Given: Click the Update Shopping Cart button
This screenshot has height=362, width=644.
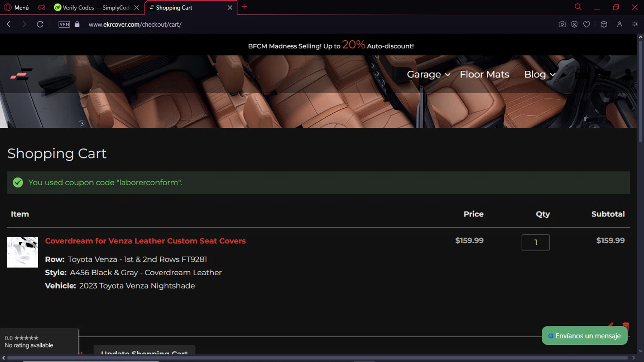Looking at the screenshot, I should pyautogui.click(x=144, y=351).
